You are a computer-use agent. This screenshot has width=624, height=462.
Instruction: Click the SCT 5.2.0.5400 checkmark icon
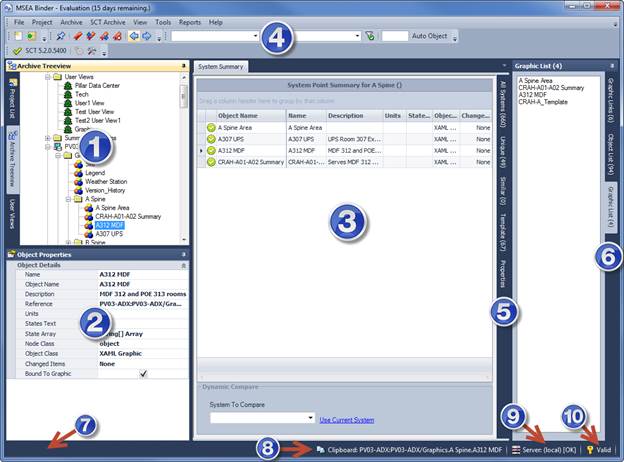(15, 50)
